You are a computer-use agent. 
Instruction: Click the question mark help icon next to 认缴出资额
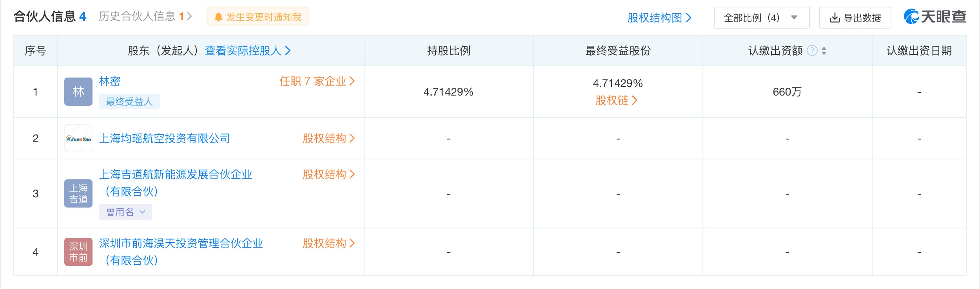coord(813,50)
